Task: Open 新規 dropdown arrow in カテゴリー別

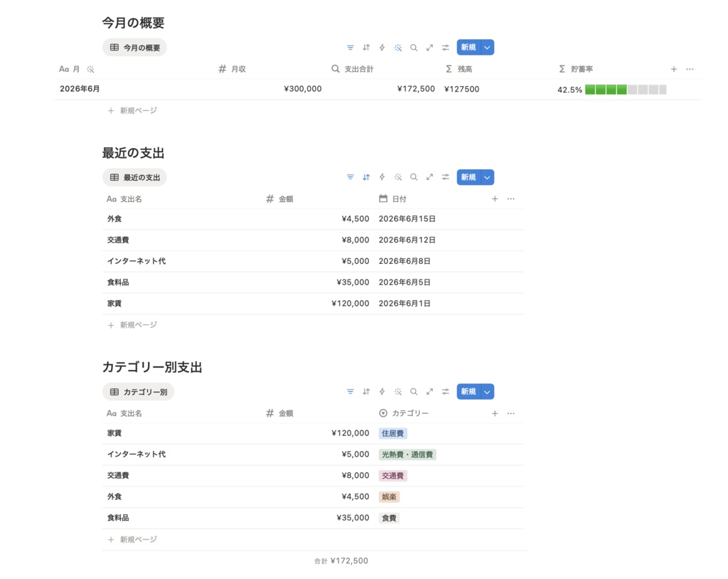Action: coord(487,392)
